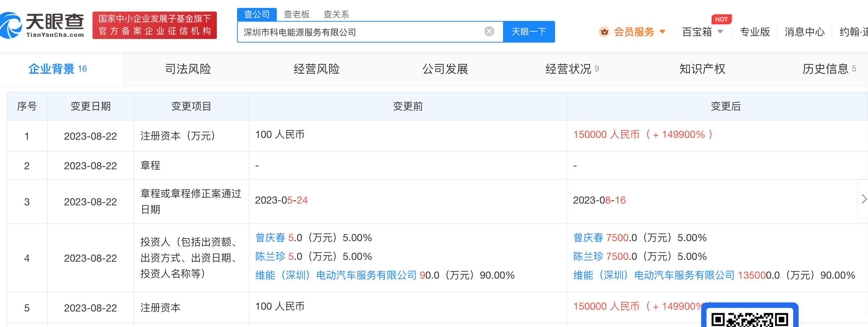Select the 查关系 search tab
The height and width of the screenshot is (327, 868).
(x=336, y=14)
